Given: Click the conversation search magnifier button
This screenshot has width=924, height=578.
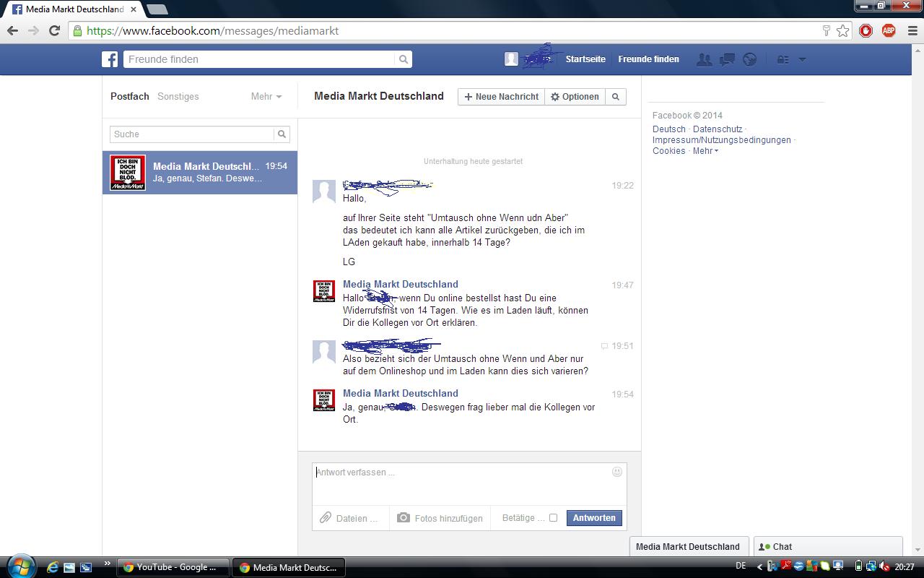Looking at the screenshot, I should click(616, 97).
